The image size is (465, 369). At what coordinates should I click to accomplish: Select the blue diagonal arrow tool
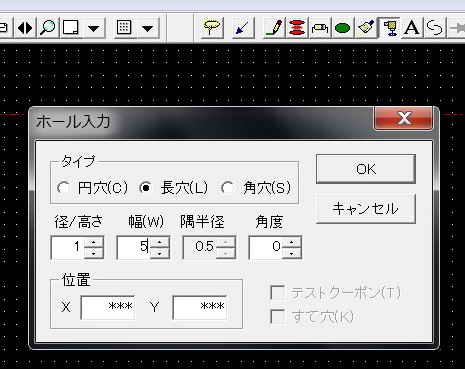[242, 28]
